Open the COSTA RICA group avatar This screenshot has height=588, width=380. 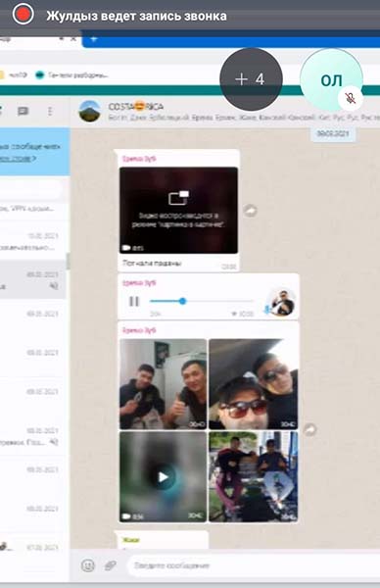(x=89, y=112)
